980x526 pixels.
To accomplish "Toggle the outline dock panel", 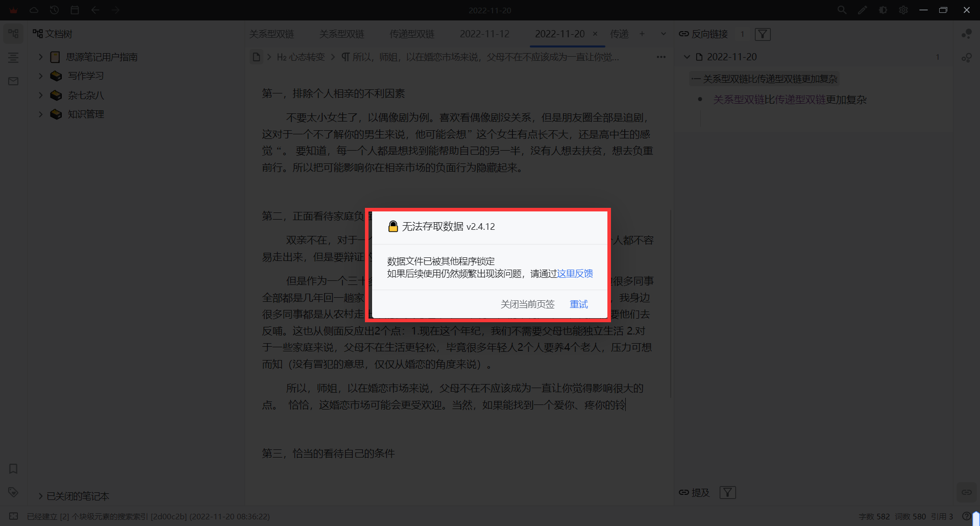I will (13, 58).
